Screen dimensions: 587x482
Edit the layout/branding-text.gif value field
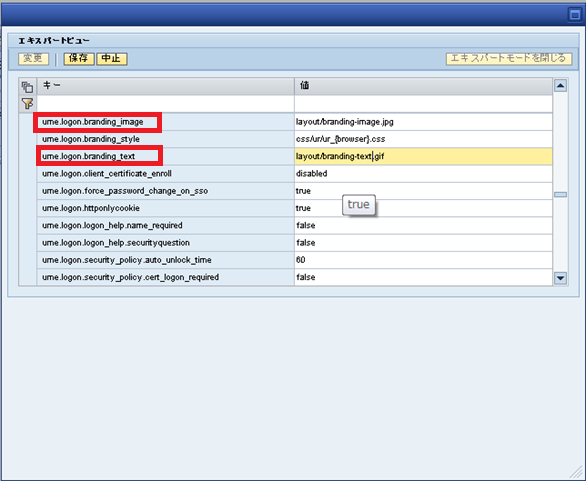[x=423, y=156]
